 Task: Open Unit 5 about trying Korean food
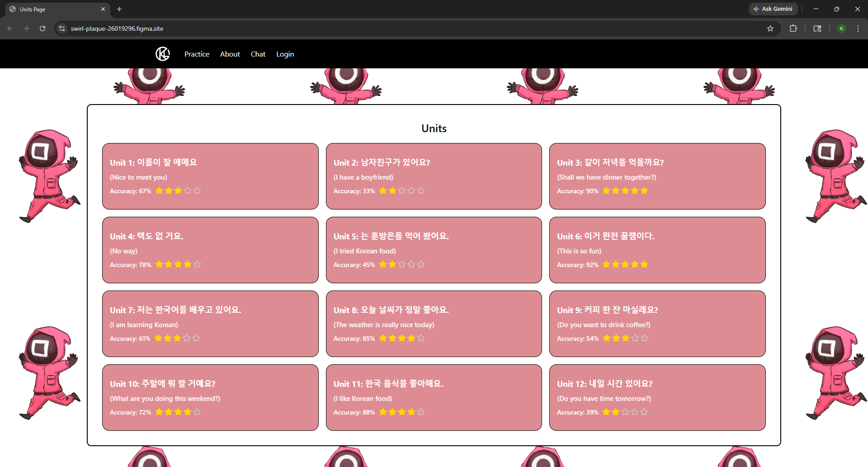point(433,250)
